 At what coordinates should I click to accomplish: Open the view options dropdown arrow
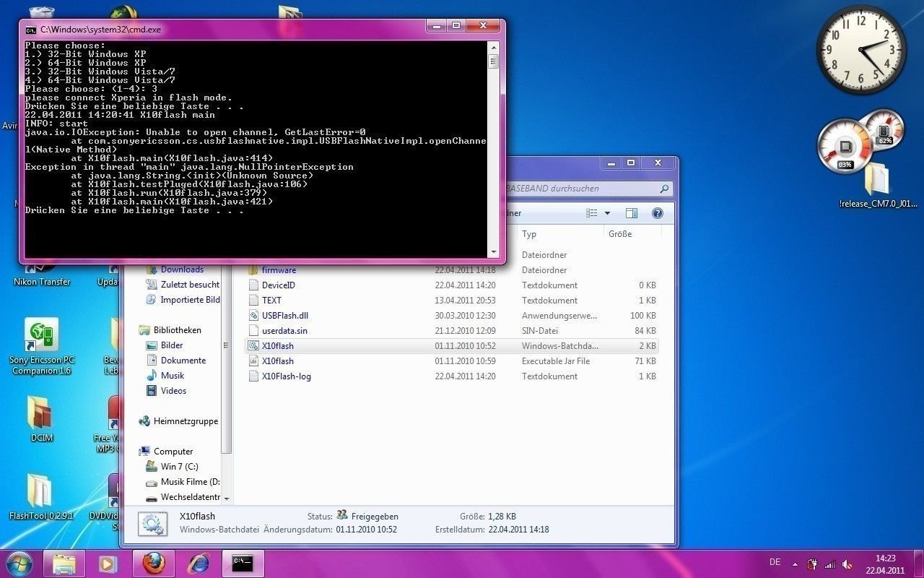click(x=607, y=213)
